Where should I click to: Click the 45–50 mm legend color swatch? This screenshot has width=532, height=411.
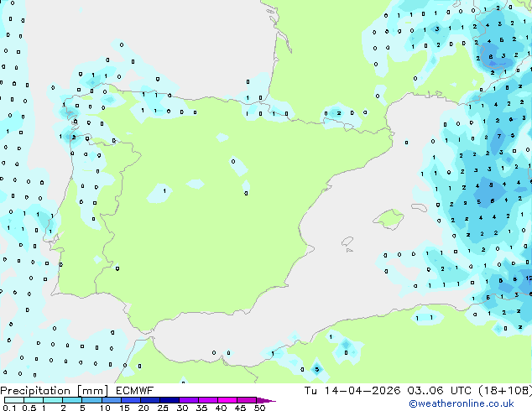[247, 400]
